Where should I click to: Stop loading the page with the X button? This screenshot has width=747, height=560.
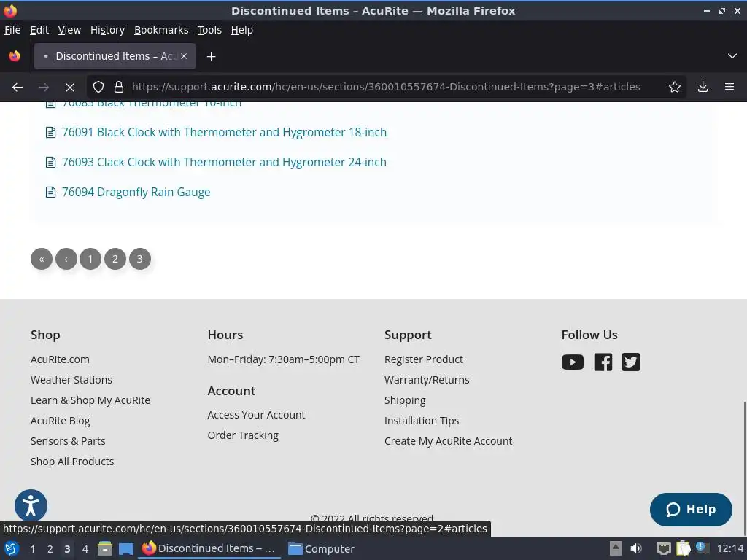(69, 87)
